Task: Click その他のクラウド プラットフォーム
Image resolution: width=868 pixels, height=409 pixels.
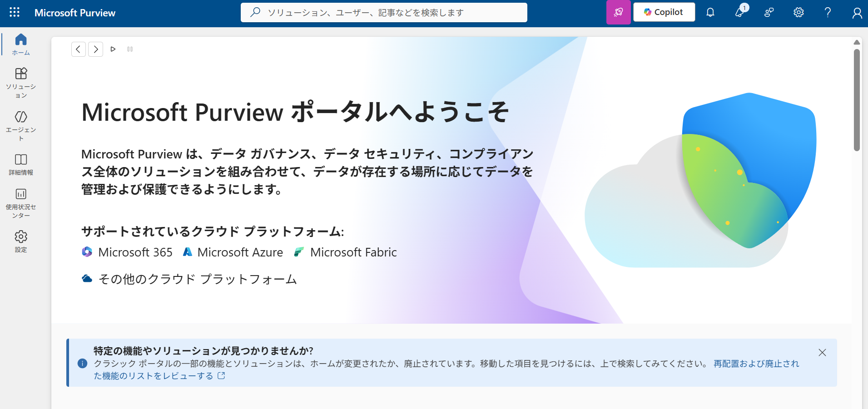Action: (x=198, y=279)
